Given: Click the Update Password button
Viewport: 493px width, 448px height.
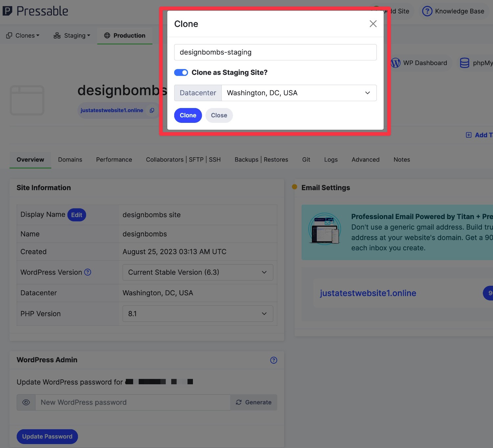Looking at the screenshot, I should (x=47, y=437).
